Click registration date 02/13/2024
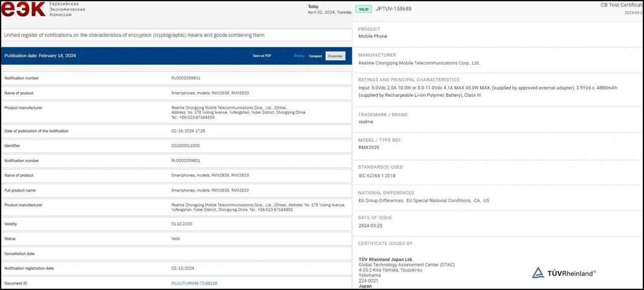Image resolution: width=644 pixels, height=290 pixels. pos(183,268)
